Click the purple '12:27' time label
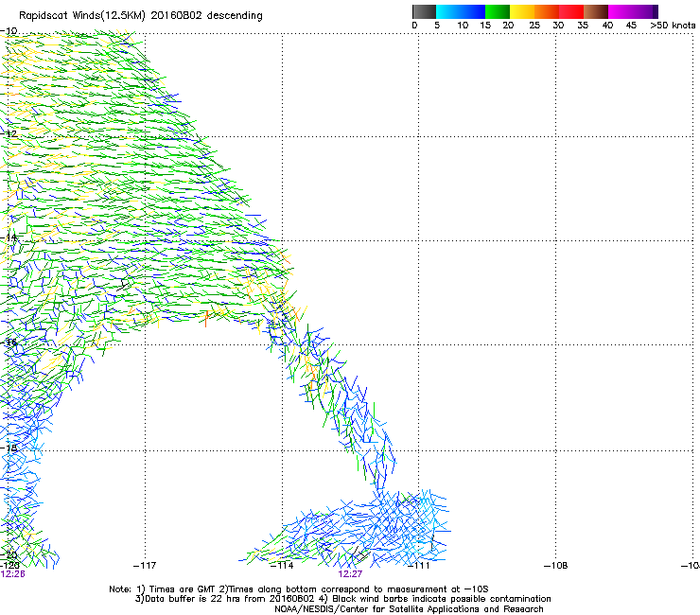The image size is (700, 615). click(350, 574)
